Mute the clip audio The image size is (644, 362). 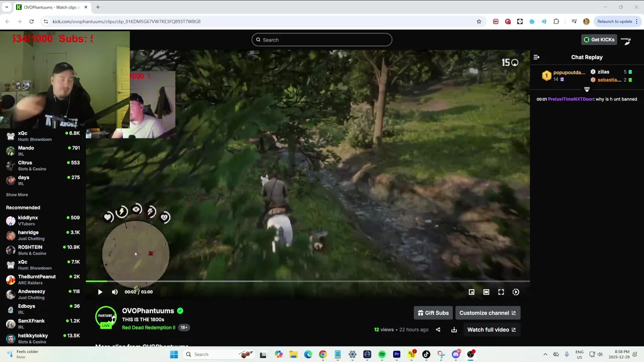point(115,292)
